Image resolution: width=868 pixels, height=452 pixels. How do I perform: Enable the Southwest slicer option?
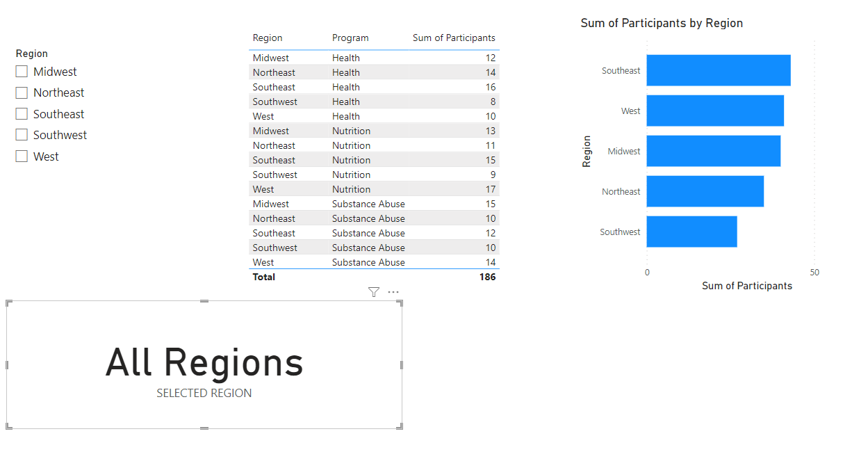click(x=22, y=135)
